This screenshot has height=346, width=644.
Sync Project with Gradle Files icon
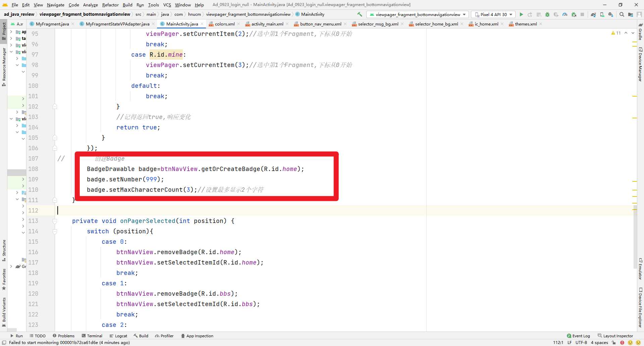(593, 14)
